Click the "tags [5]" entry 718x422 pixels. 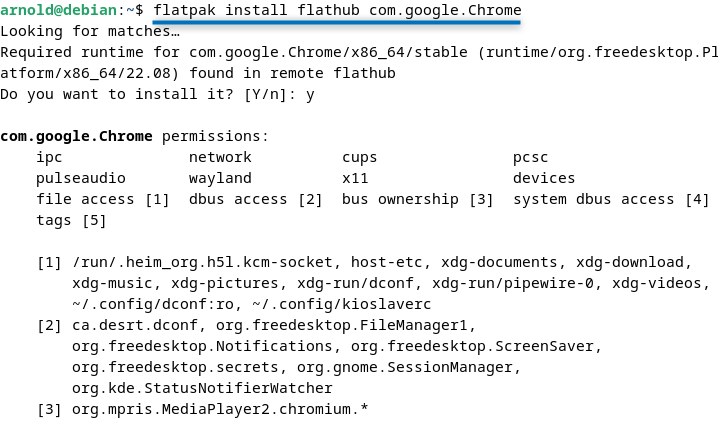71,220
